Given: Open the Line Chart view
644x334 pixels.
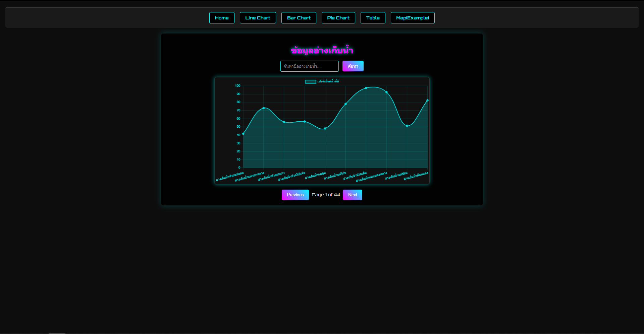Looking at the screenshot, I should pyautogui.click(x=258, y=17).
